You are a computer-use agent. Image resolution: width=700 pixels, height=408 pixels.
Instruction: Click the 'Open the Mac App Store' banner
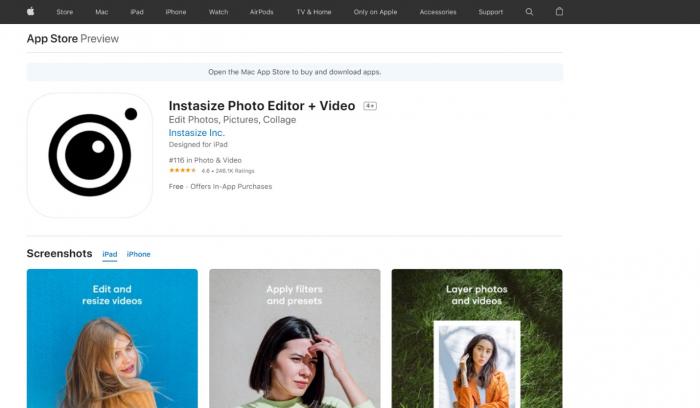[x=295, y=72]
